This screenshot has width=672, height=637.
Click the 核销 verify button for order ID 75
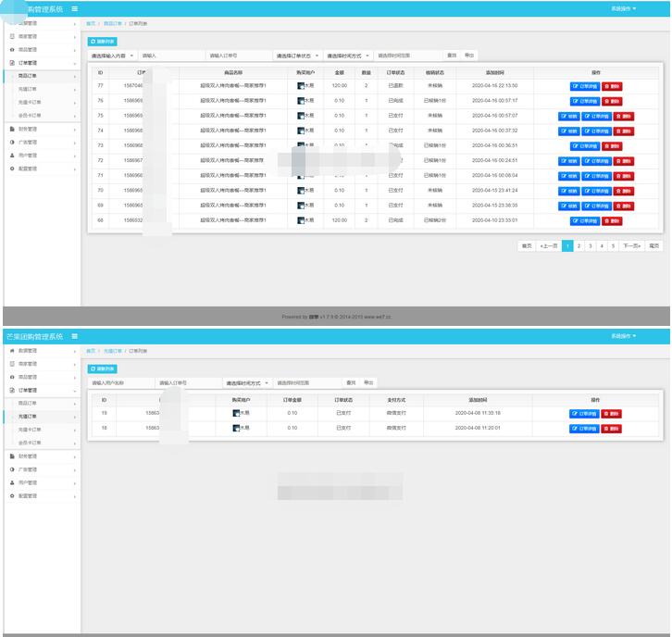tap(568, 116)
